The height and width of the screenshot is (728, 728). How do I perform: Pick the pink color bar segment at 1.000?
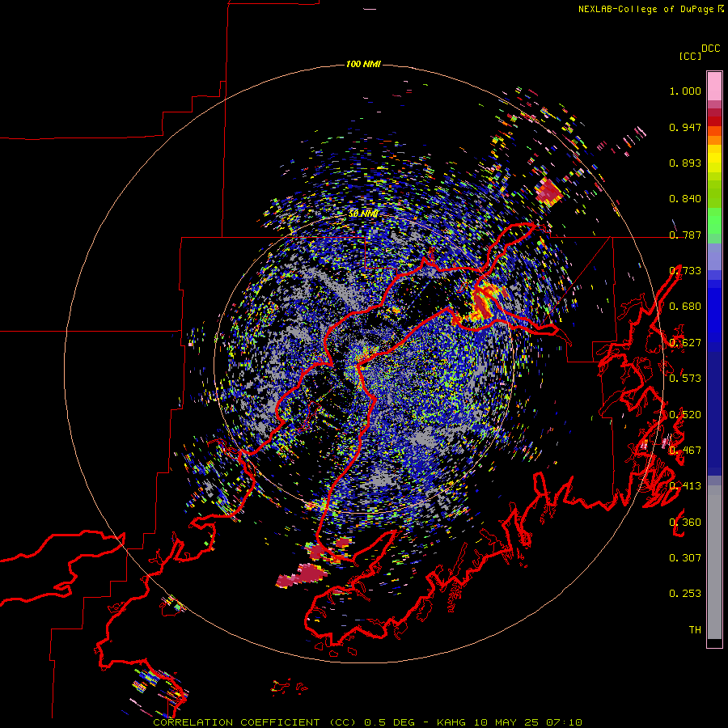tap(714, 87)
